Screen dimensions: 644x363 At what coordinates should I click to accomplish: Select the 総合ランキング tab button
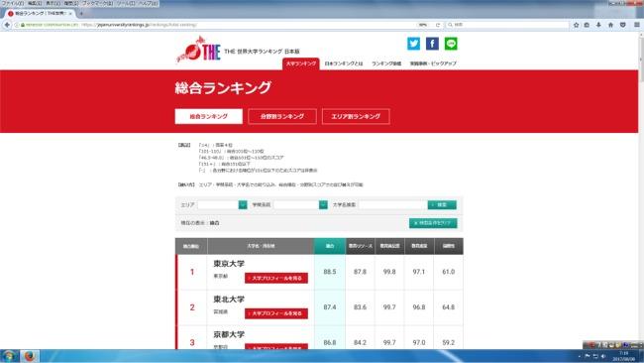(x=209, y=116)
